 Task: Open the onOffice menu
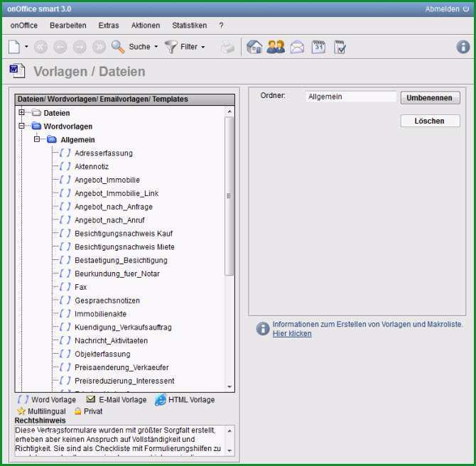click(x=24, y=26)
